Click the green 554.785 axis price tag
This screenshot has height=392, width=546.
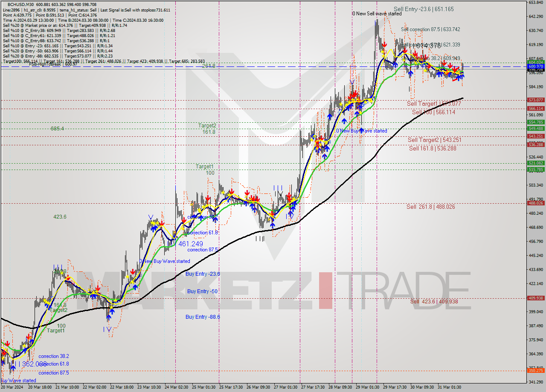tap(536, 122)
